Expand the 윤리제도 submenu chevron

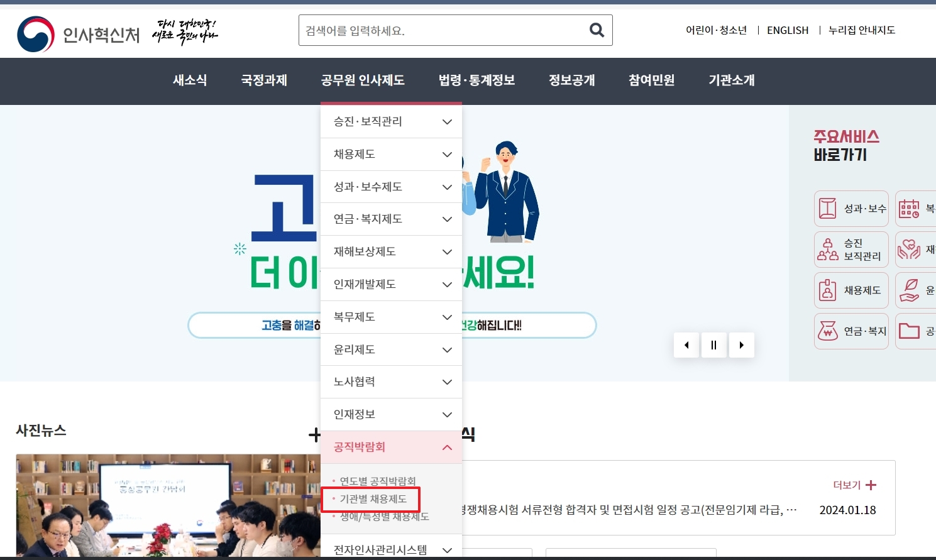pos(447,349)
